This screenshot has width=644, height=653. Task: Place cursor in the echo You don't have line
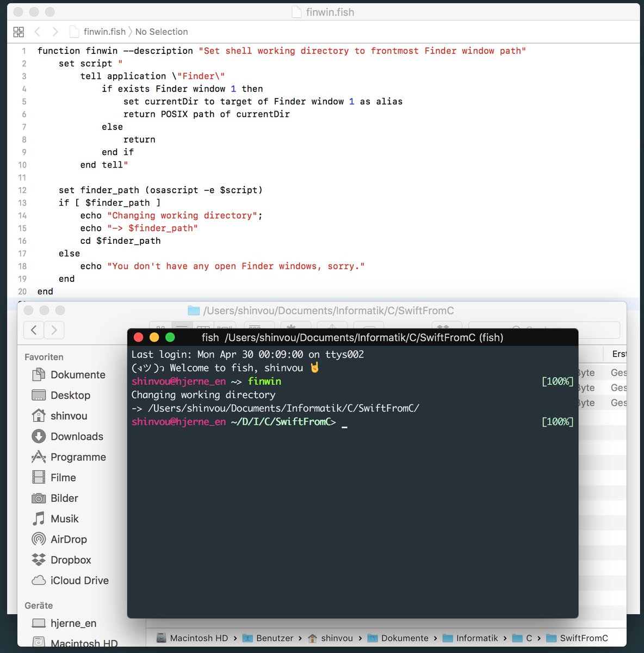(x=222, y=266)
